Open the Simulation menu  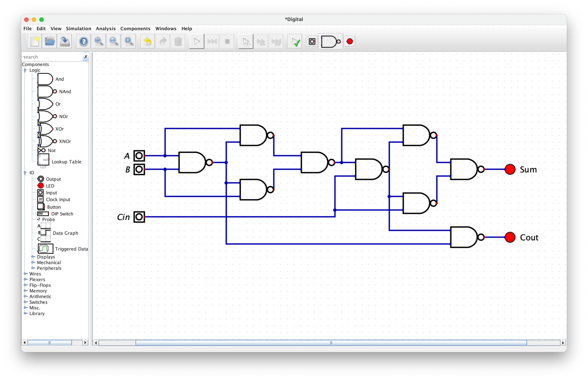point(79,29)
